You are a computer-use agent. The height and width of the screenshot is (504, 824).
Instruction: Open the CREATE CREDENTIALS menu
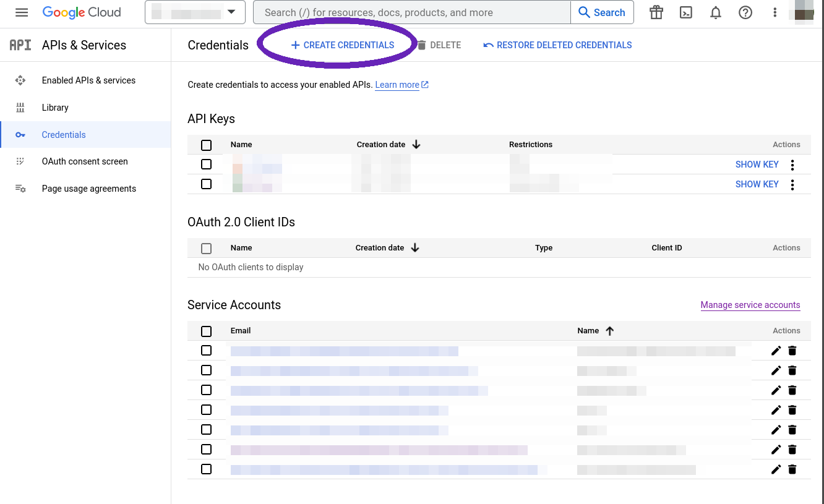[x=342, y=45]
